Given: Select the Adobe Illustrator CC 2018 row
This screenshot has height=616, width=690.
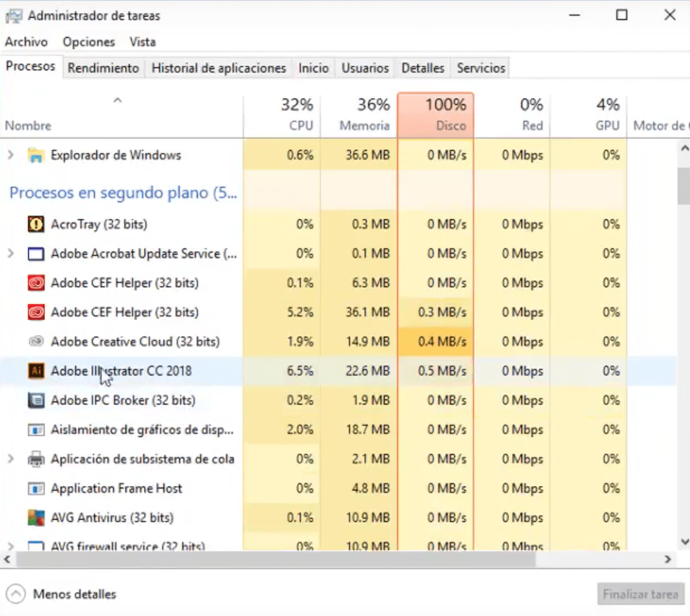Looking at the screenshot, I should (338, 371).
